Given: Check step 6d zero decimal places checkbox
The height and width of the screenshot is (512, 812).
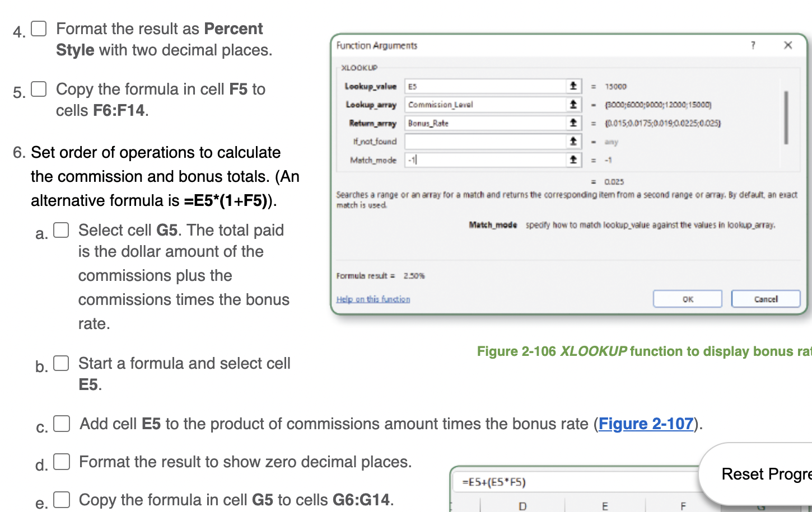Looking at the screenshot, I should click(60, 461).
